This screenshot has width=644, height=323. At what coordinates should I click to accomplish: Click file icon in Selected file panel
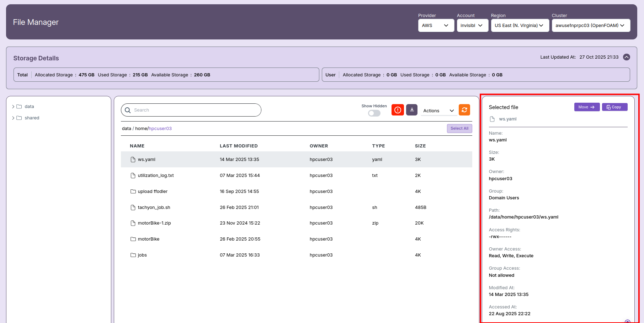coord(492,119)
